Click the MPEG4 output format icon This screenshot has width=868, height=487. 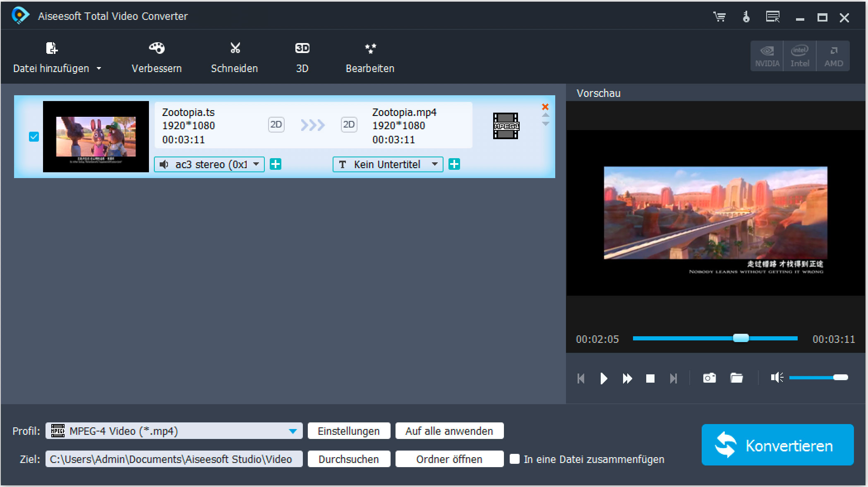tap(506, 126)
